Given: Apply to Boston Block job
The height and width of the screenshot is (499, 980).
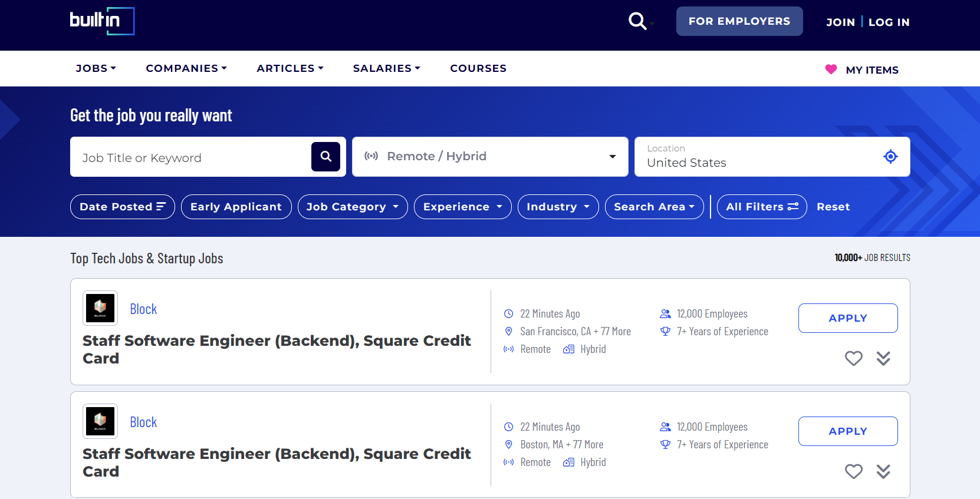Looking at the screenshot, I should click(848, 431).
